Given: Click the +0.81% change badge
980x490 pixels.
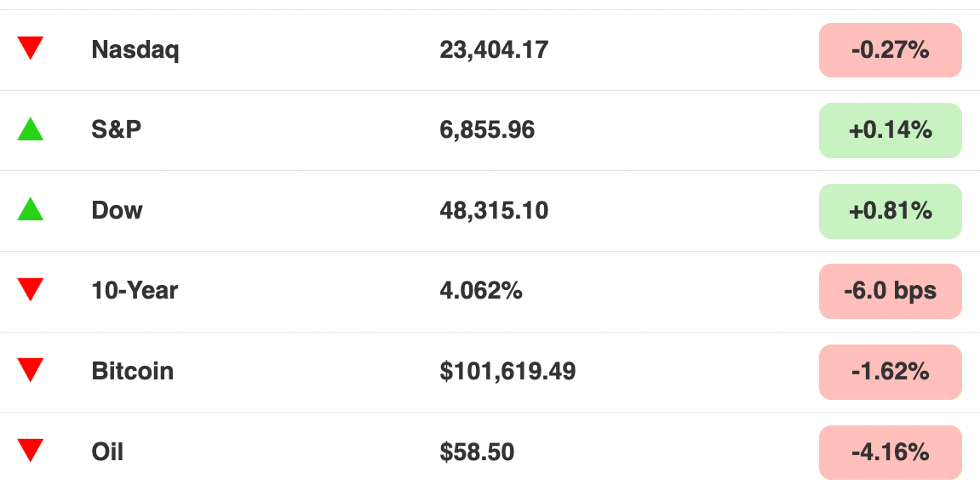Looking at the screenshot, I should 890,211.
